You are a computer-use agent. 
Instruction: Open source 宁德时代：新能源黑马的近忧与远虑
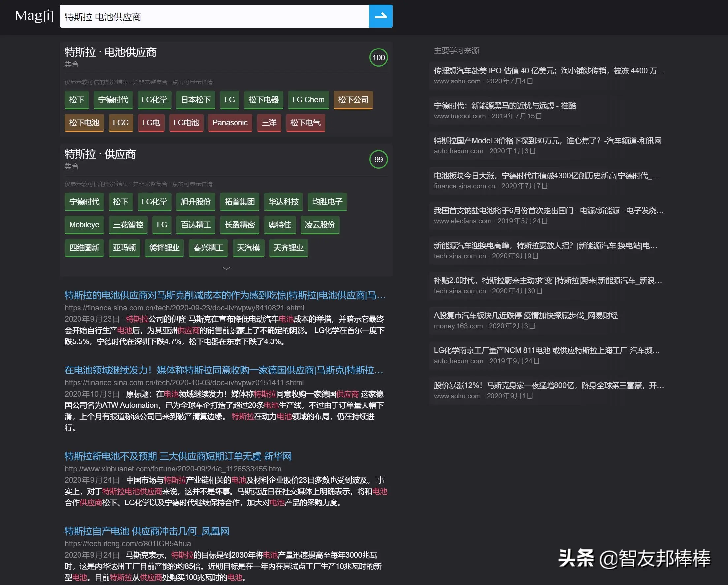pos(504,106)
